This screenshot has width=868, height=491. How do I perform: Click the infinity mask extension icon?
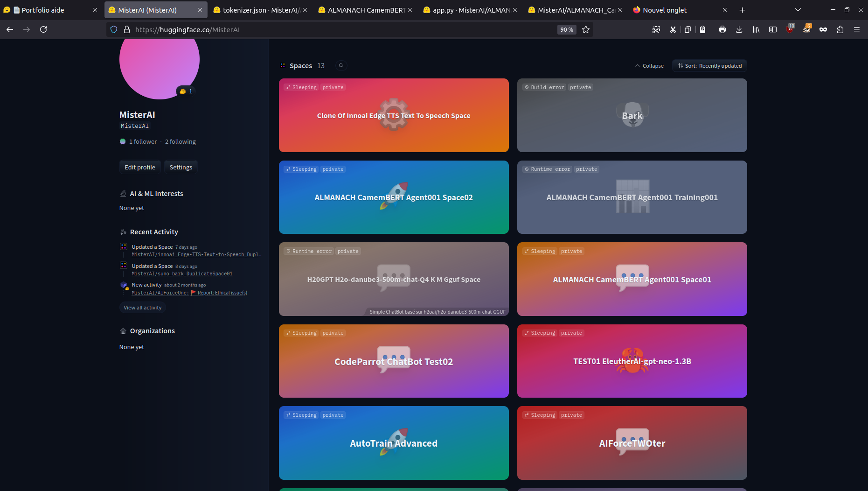pos(823,29)
